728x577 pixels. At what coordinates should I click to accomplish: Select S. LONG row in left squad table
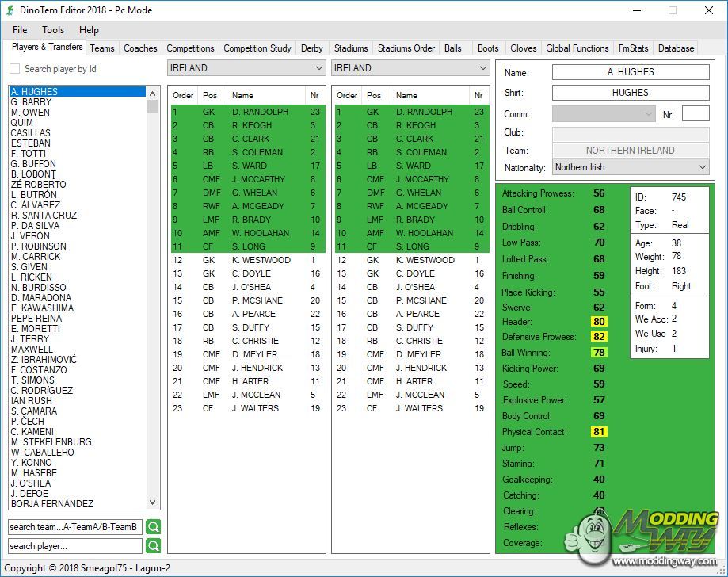pyautogui.click(x=247, y=246)
